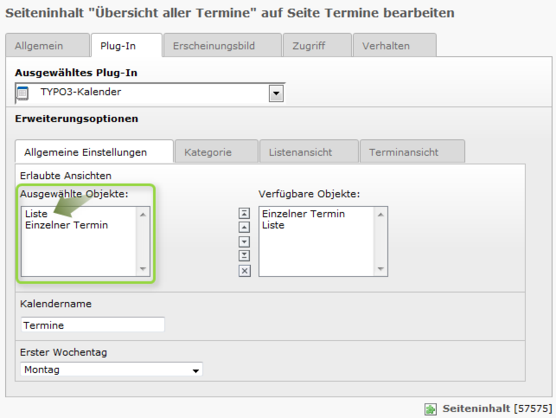Click scroll down arrow in Verfügbare Objekte list

pos(380,268)
